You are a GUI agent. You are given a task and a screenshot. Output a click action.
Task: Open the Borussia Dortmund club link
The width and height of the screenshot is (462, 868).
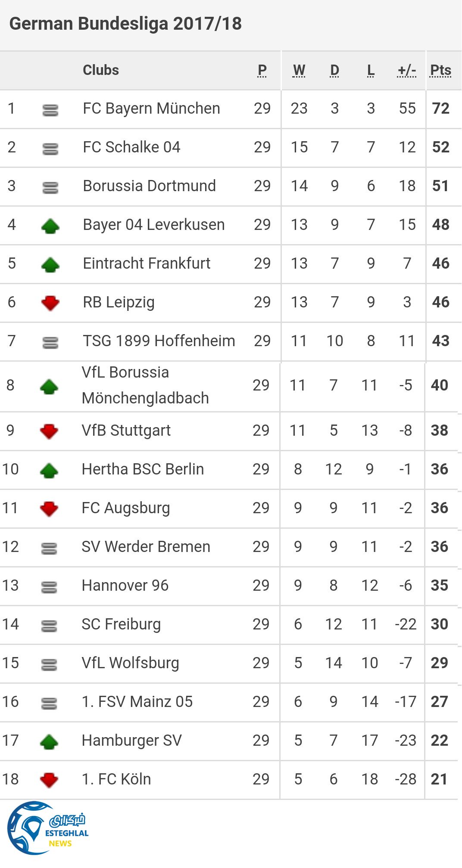click(149, 186)
